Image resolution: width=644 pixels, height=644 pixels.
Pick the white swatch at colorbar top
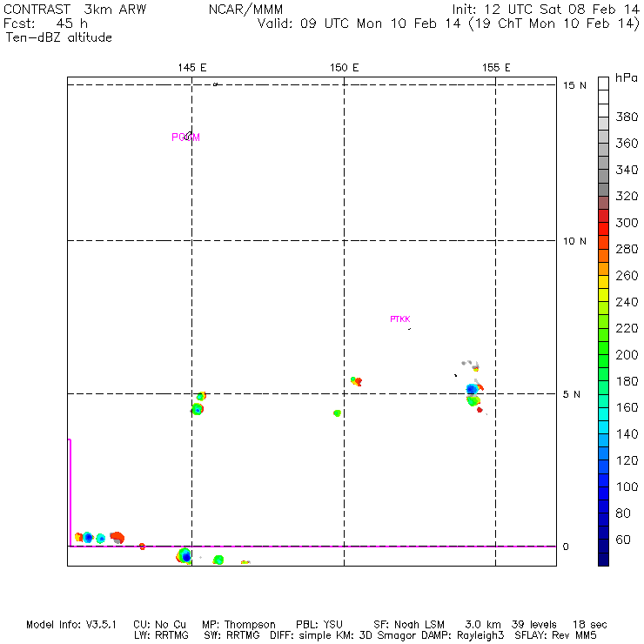[603, 84]
